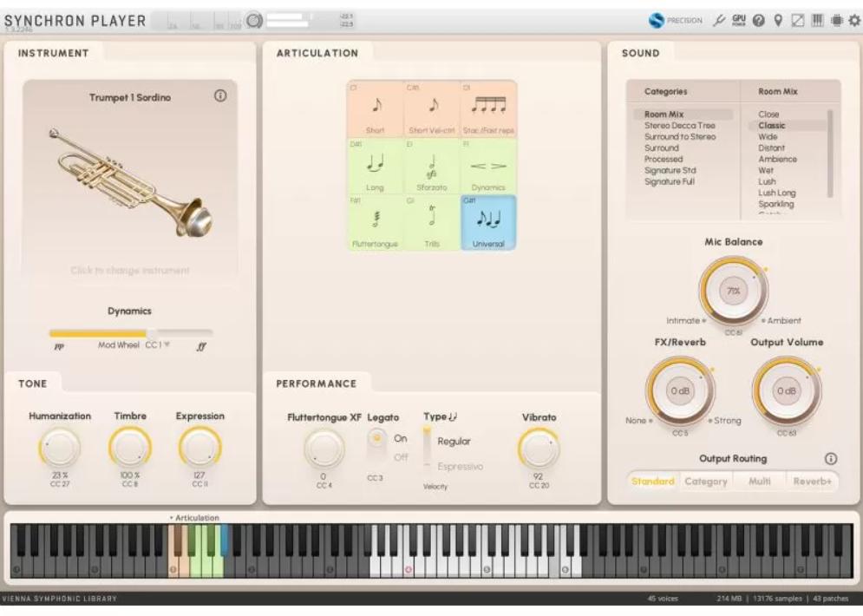Image resolution: width=863 pixels, height=616 pixels.
Task: Choose the Stereo Decca Tree category
Action: click(x=680, y=126)
